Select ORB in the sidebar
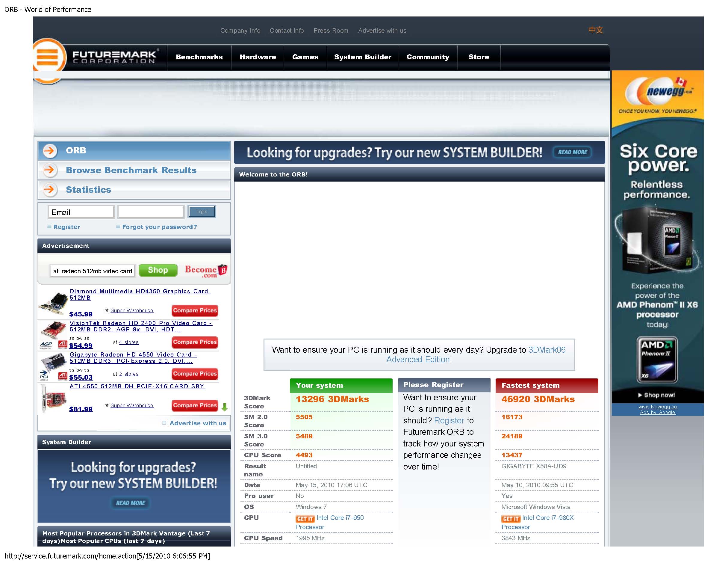Screen dimensions: 728x563 pos(134,151)
